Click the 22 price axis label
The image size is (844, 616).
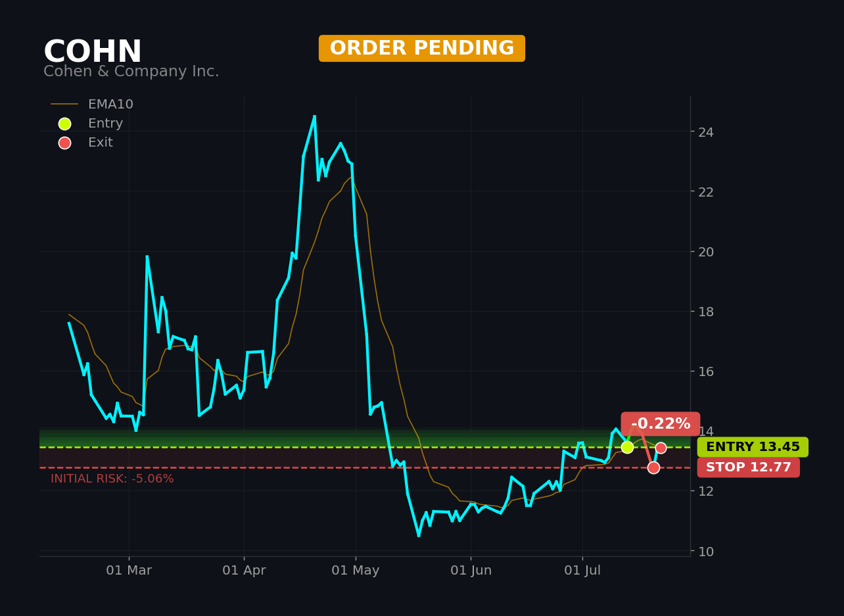point(706,192)
